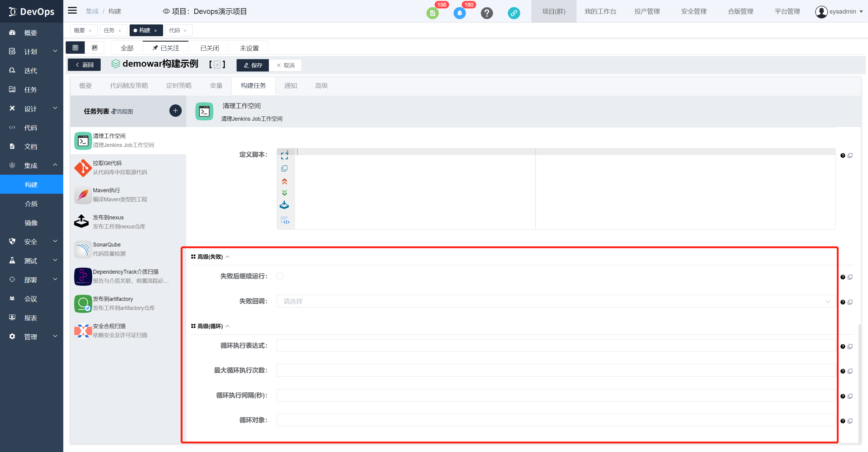This screenshot has height=452, width=868.
Task: Click the green double-down arrow in the script toolbar
Action: pos(285,193)
